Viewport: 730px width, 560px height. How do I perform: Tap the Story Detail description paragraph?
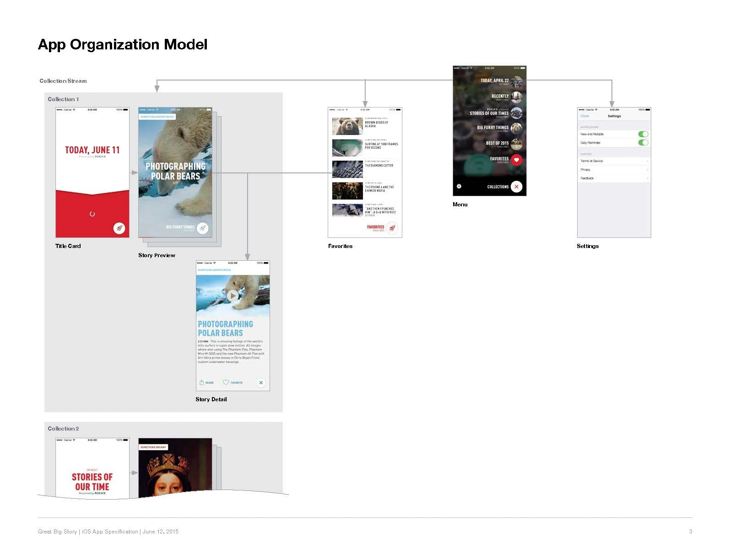point(231,351)
